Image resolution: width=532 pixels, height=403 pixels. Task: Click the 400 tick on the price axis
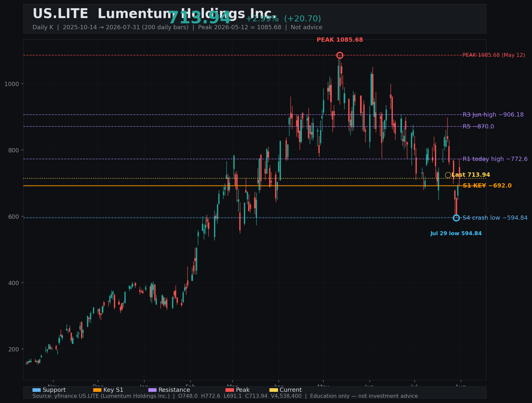point(13,283)
